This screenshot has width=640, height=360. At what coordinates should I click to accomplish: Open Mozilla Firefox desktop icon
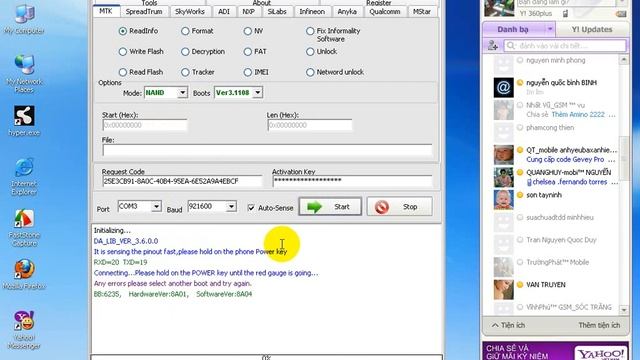(x=24, y=273)
